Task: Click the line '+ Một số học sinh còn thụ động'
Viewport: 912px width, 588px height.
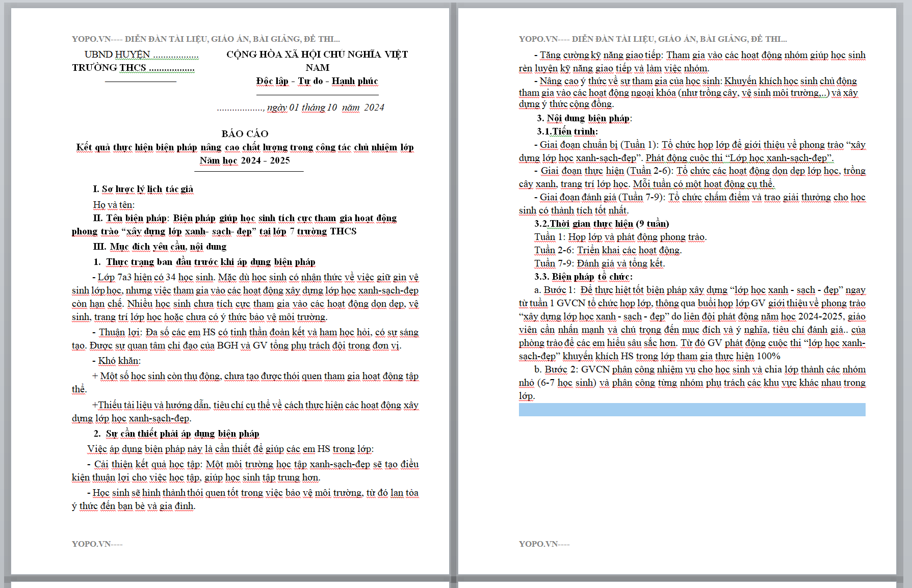Action: pos(255,376)
